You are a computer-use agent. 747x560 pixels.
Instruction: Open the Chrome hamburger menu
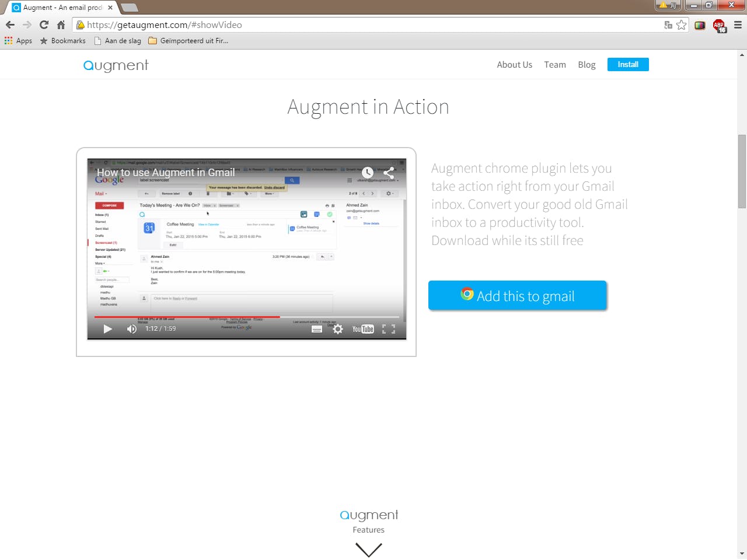click(736, 25)
